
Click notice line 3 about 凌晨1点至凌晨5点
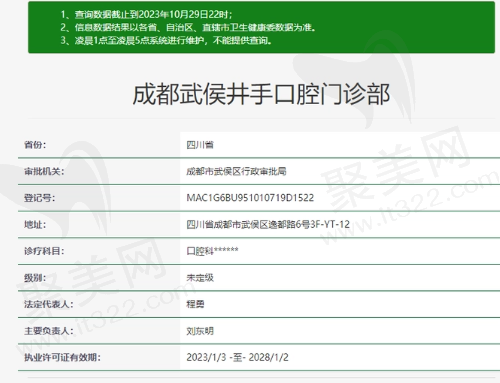[x=166, y=41]
